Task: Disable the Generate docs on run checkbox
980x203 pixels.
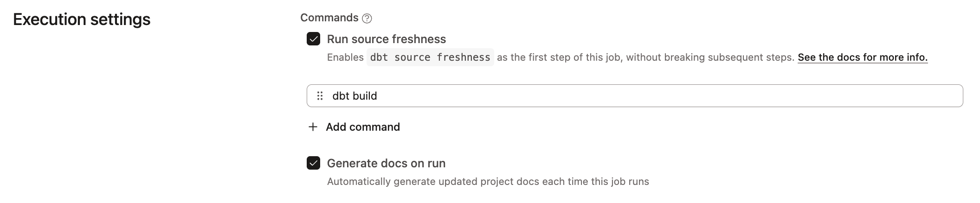Action: pyautogui.click(x=314, y=163)
